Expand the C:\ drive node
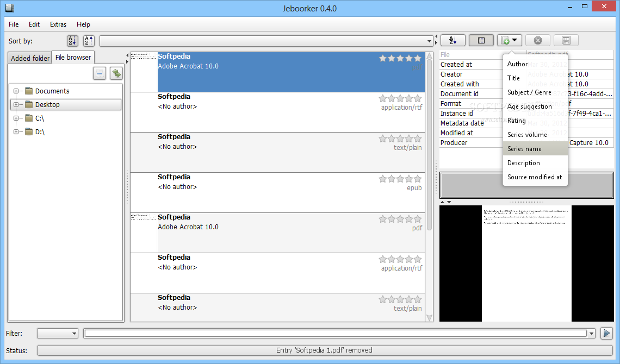 (16, 118)
